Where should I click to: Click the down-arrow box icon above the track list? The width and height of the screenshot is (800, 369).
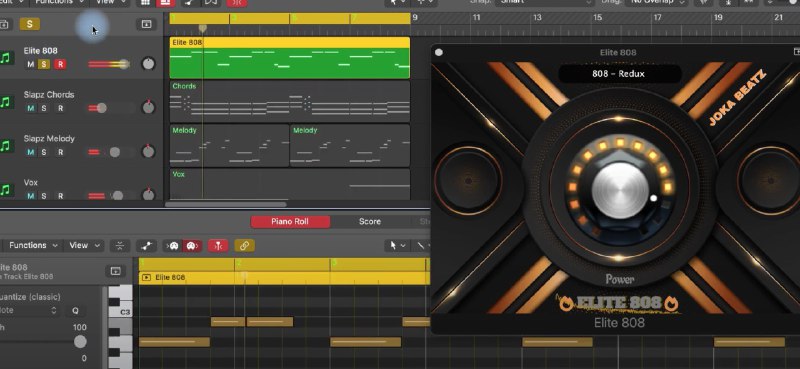[x=146, y=24]
